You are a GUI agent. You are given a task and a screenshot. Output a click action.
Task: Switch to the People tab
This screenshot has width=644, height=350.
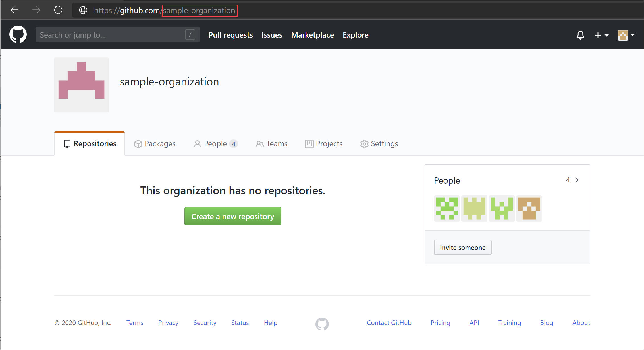pos(215,143)
